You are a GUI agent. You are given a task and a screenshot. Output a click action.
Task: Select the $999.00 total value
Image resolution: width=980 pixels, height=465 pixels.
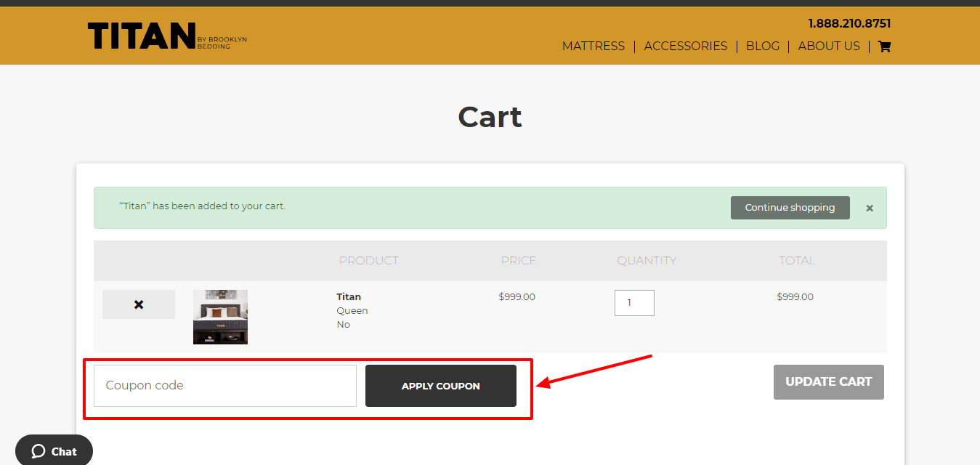795,296
